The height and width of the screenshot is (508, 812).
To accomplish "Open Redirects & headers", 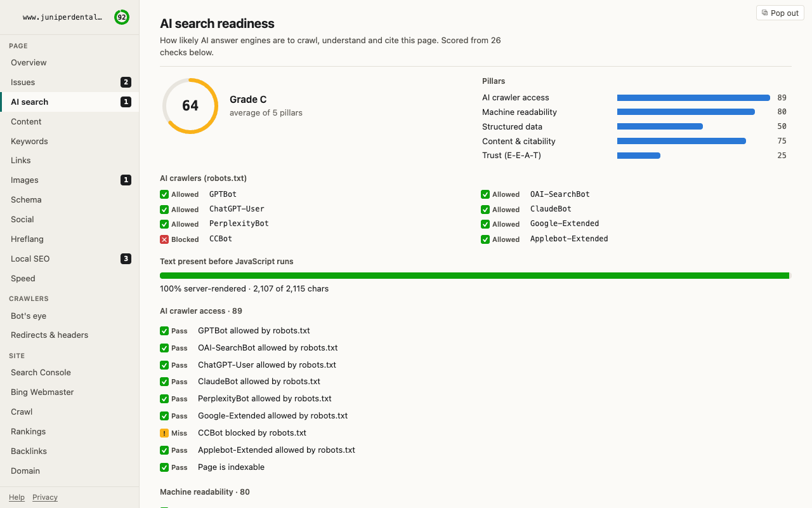I will click(69, 335).
